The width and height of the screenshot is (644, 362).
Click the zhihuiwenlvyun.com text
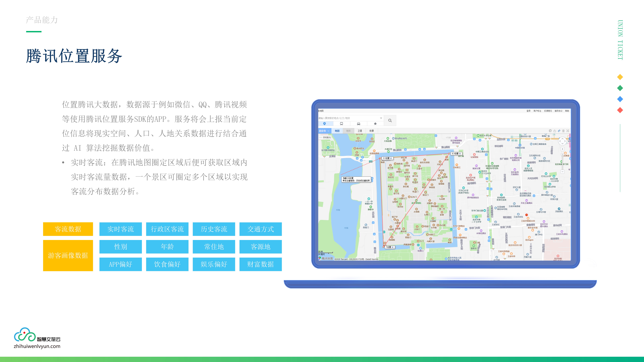point(37,346)
